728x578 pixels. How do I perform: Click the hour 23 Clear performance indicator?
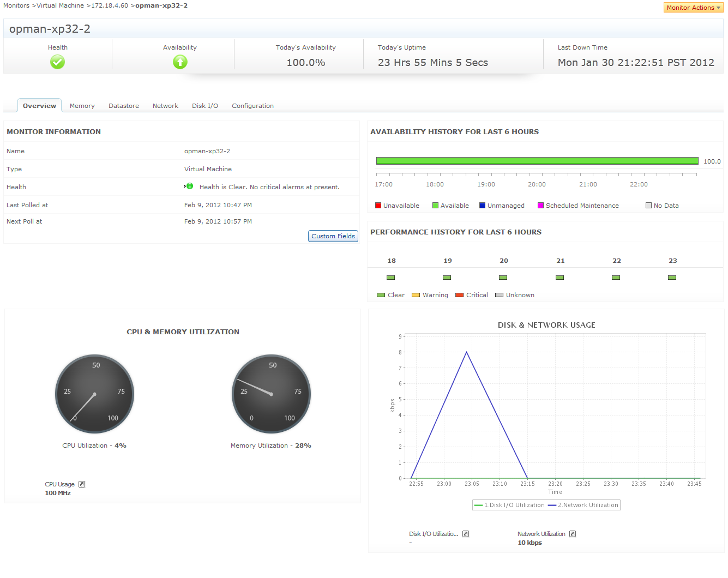click(x=672, y=278)
